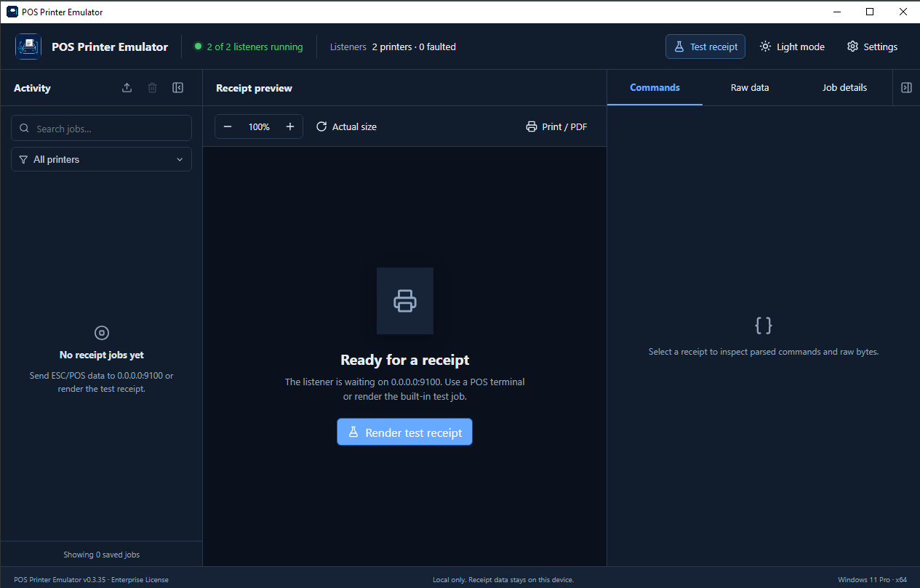Click 'Local only. Receipt data stays on this device.' text
The width and height of the screenshot is (920, 588).
point(503,580)
